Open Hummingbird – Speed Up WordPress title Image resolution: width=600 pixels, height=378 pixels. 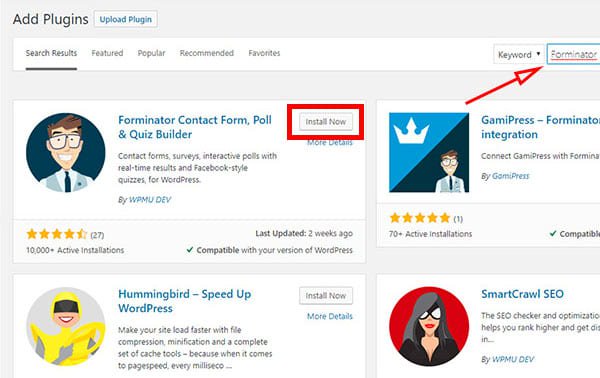[184, 301]
